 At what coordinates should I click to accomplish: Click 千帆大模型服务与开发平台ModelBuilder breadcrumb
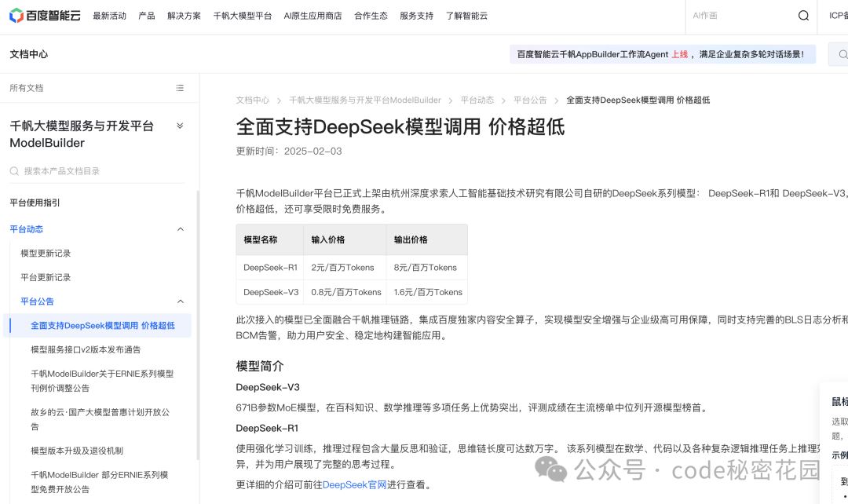click(x=365, y=100)
